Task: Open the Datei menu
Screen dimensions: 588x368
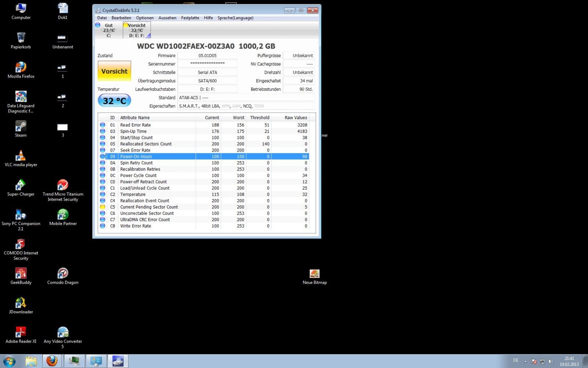Action: [102, 18]
